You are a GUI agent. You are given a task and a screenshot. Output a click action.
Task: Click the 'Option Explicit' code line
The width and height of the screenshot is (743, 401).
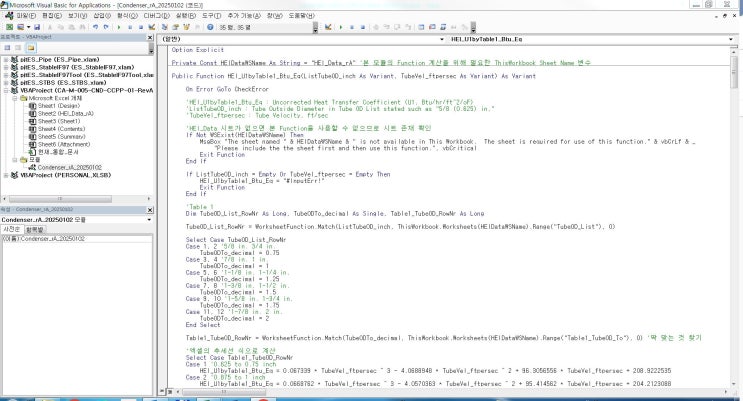tap(198, 50)
